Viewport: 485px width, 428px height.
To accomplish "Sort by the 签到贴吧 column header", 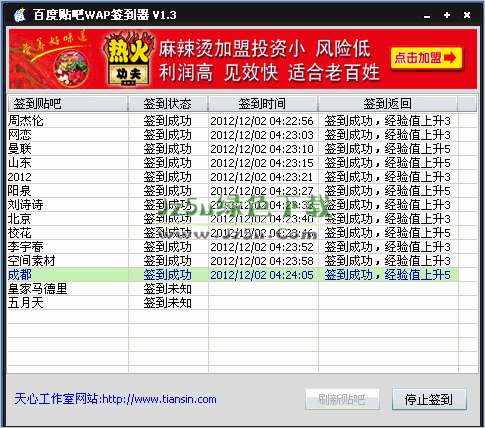I will click(68, 104).
